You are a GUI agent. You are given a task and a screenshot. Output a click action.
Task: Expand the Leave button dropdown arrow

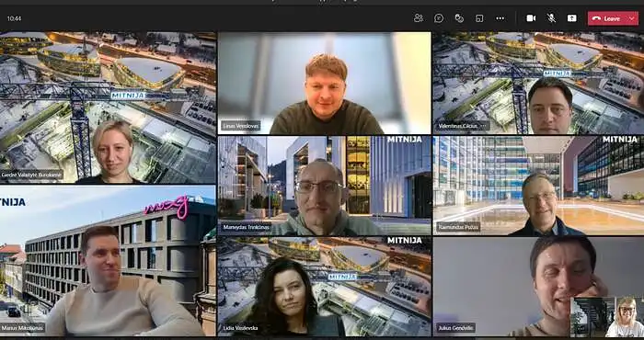632,18
